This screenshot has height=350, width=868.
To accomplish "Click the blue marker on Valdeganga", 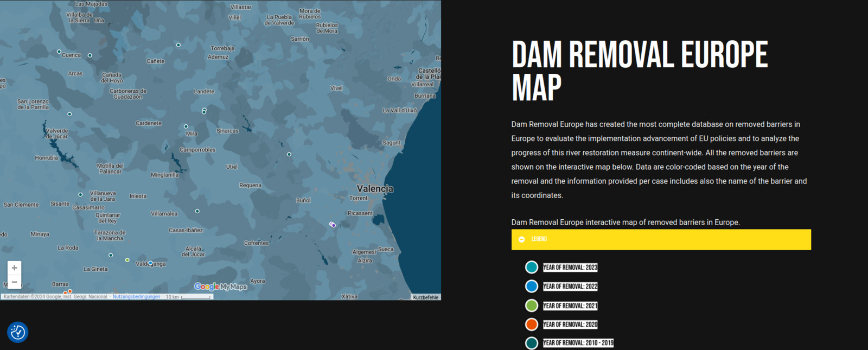I will click(150, 263).
